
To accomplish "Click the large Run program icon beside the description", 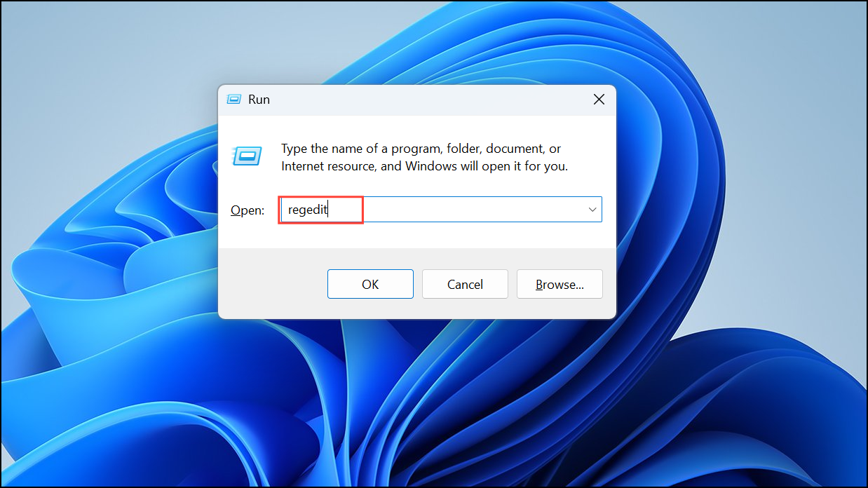I will coord(247,155).
